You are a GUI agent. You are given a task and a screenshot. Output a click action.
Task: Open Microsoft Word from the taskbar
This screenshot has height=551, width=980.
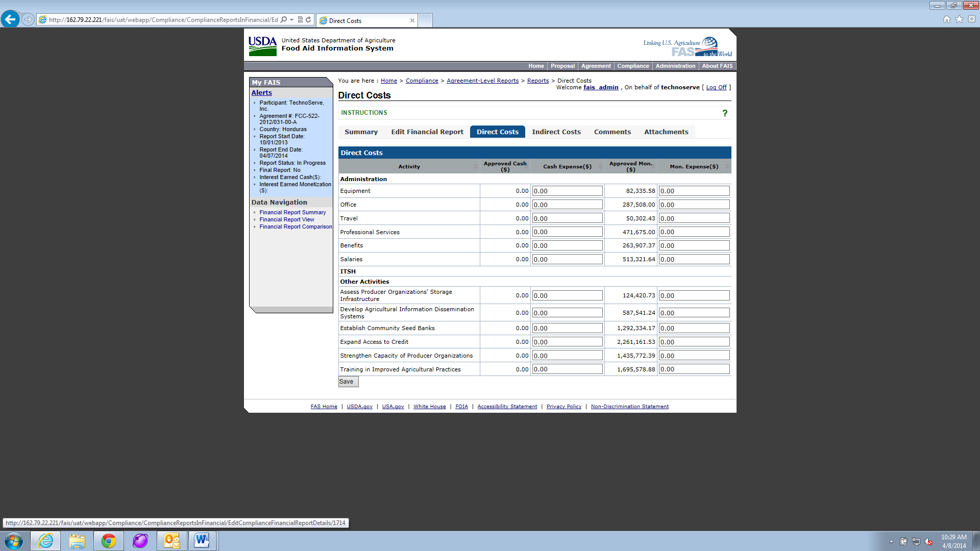[202, 541]
